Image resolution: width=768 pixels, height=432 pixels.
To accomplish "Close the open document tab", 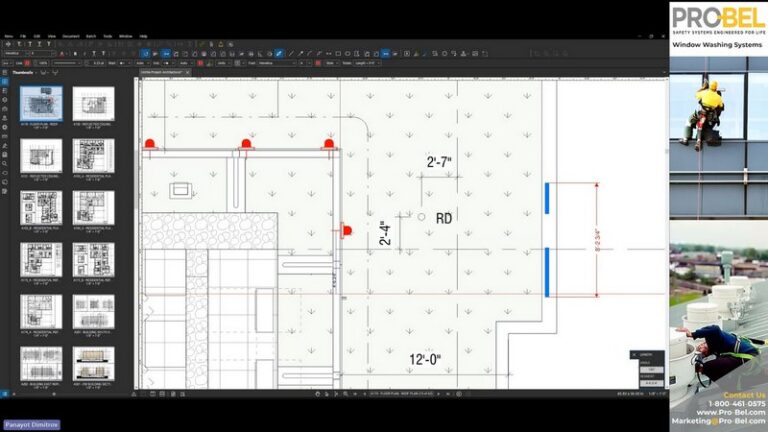I will point(187,72).
